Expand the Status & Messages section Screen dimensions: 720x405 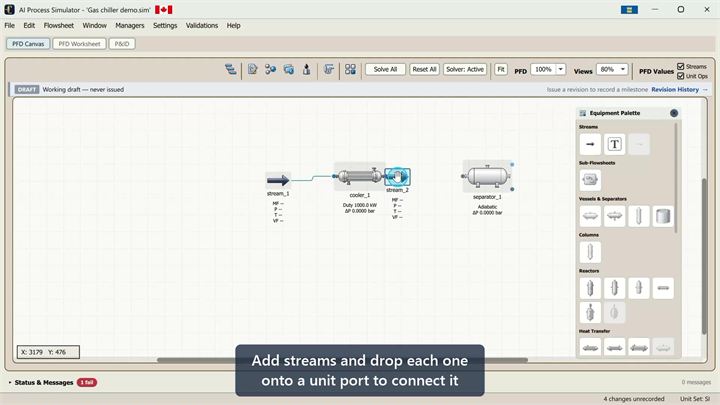(44, 382)
